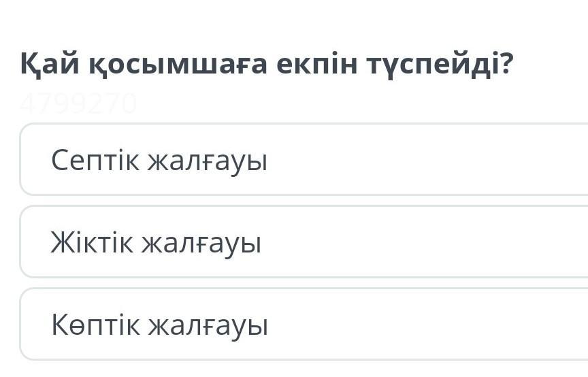Click the question text 'Қай қосымшаға екпін түспейді?'

[x=266, y=65]
